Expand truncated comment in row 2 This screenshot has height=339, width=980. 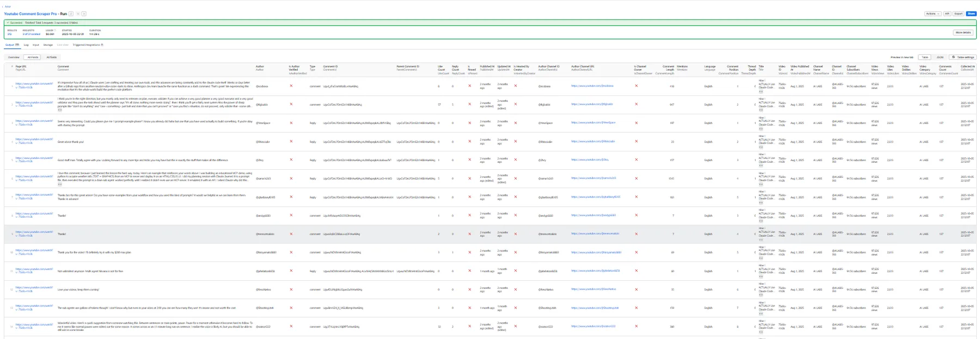pos(60,110)
